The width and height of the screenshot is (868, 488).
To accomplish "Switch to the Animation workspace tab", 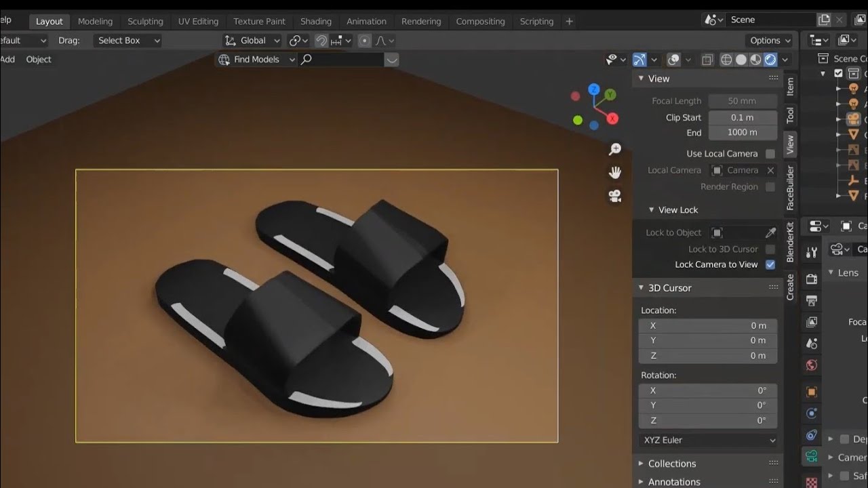I will [366, 21].
